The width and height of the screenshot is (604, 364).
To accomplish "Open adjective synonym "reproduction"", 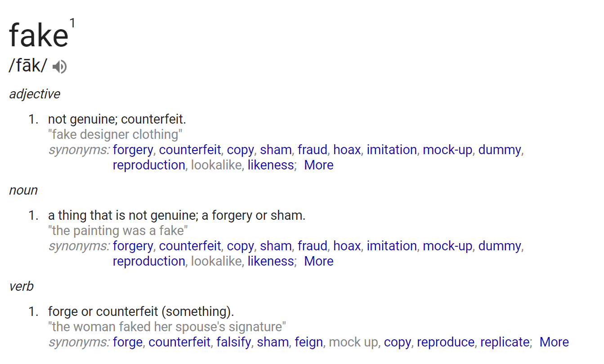I will [149, 165].
